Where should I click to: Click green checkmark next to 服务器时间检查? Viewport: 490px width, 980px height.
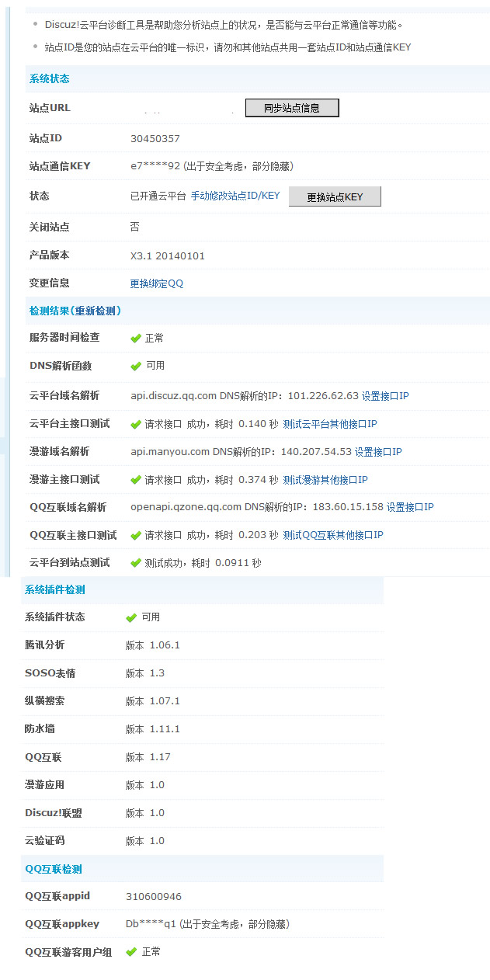point(136,339)
